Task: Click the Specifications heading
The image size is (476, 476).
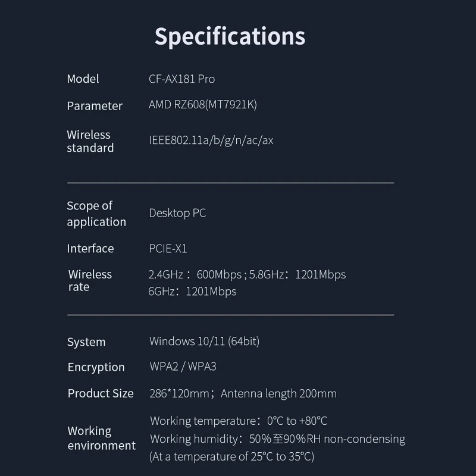Action: (x=230, y=36)
